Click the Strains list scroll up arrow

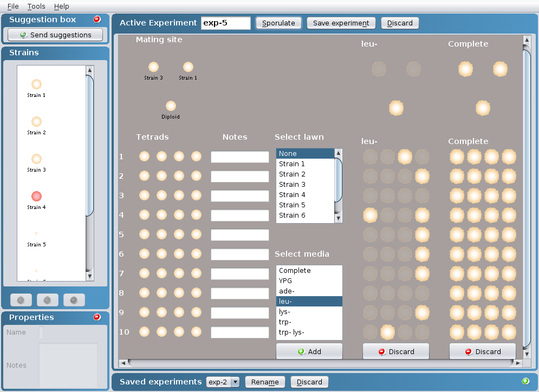(90, 70)
